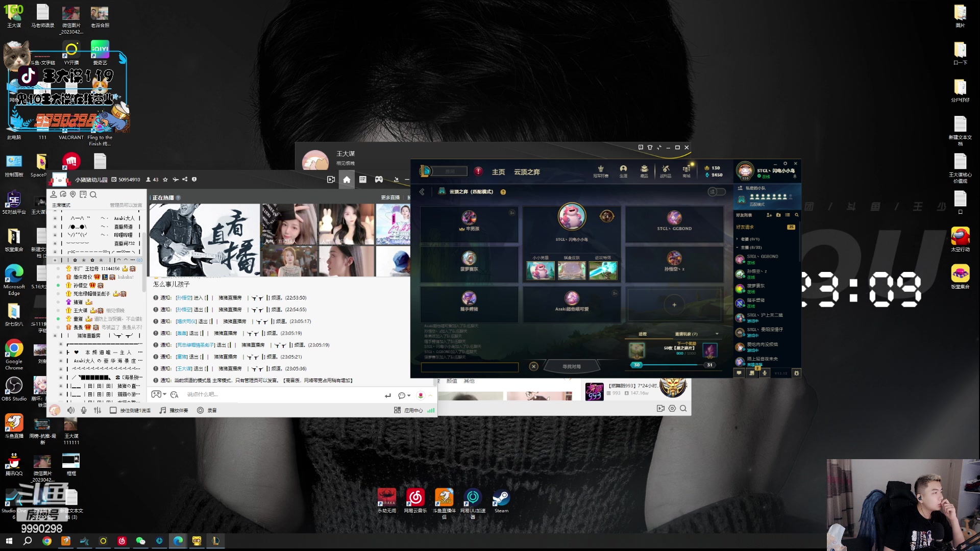
Task: Select friend STGL丶GGBOND in friends list
Action: pos(766,259)
